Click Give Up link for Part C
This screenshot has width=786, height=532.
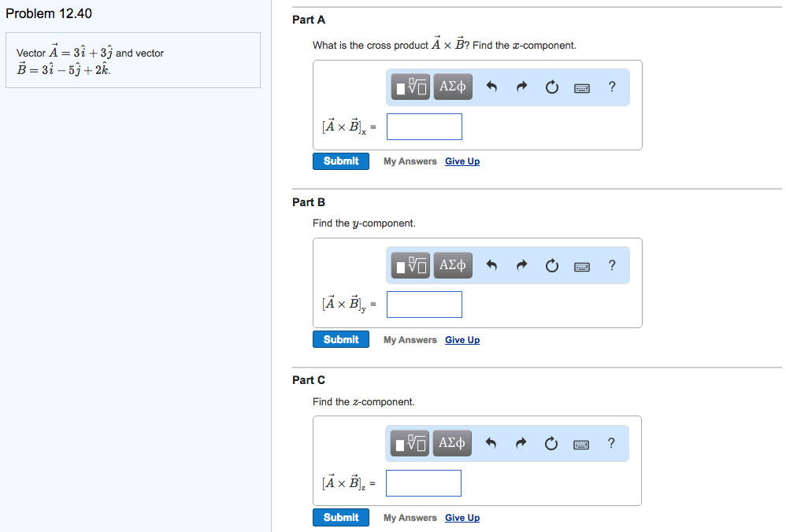pyautogui.click(x=462, y=518)
